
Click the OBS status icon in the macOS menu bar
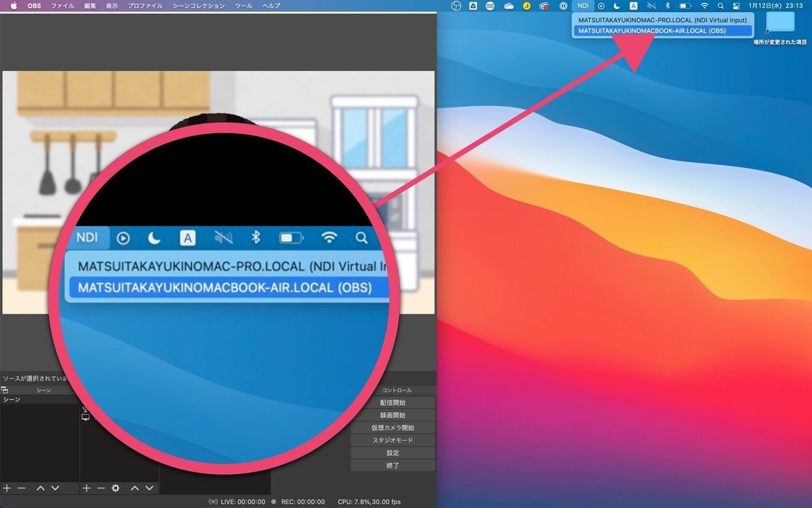click(x=455, y=5)
